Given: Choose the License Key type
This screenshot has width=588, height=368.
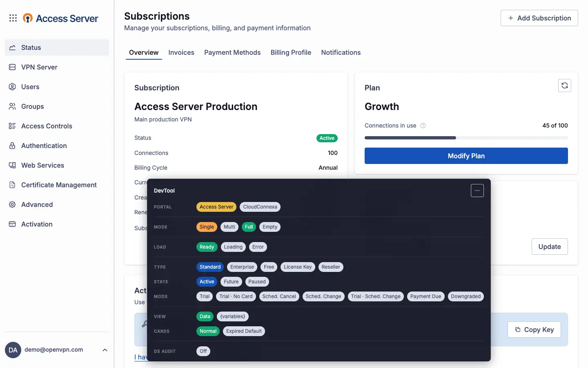Looking at the screenshot, I should tap(298, 267).
